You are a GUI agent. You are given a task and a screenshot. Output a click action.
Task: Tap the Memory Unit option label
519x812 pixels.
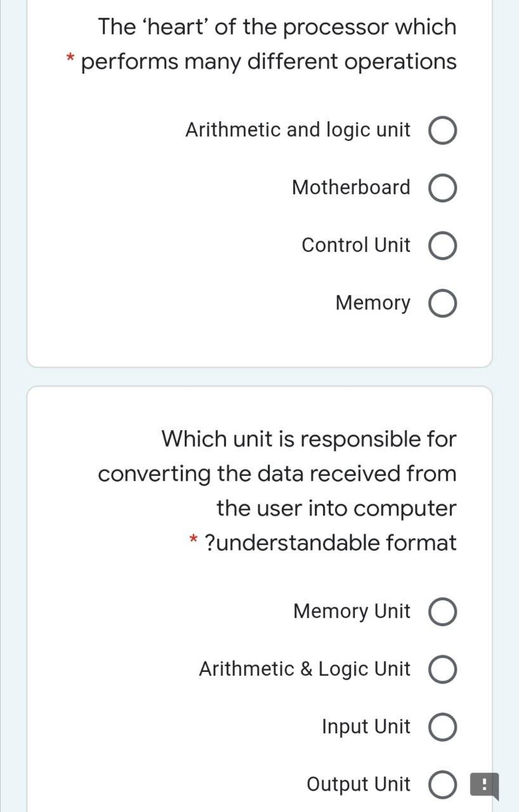pos(351,612)
